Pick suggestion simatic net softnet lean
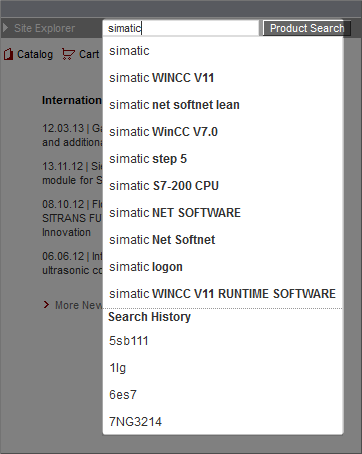 [223, 105]
